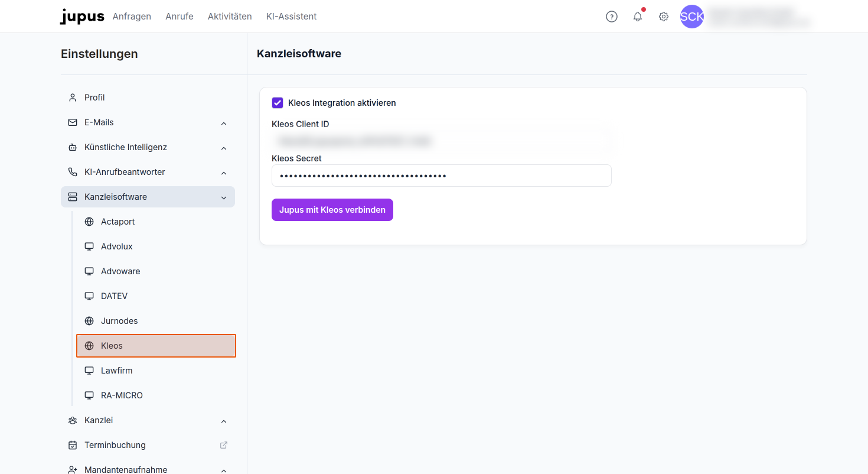This screenshot has width=868, height=474.
Task: Collapse the Kanzleisoftware section chevron
Action: 224,198
